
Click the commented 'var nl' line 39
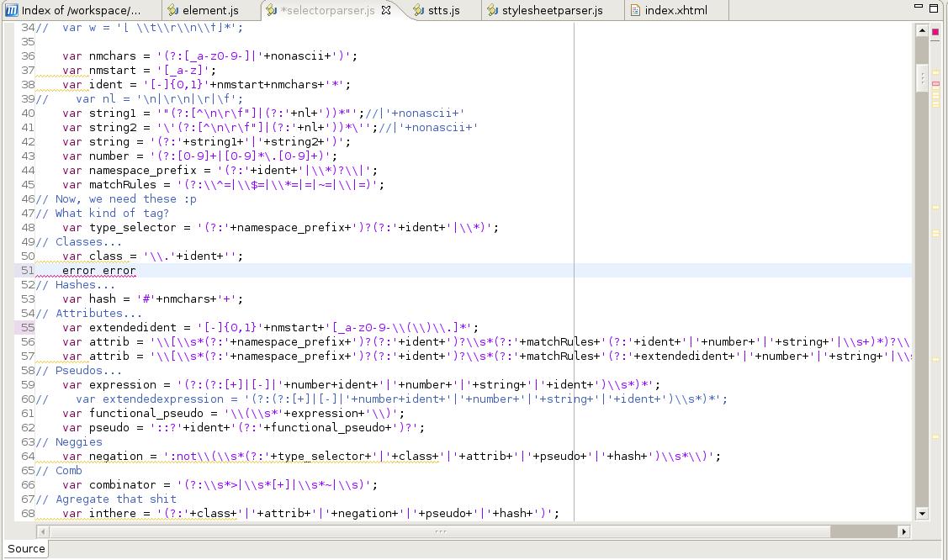pyautogui.click(x=140, y=99)
